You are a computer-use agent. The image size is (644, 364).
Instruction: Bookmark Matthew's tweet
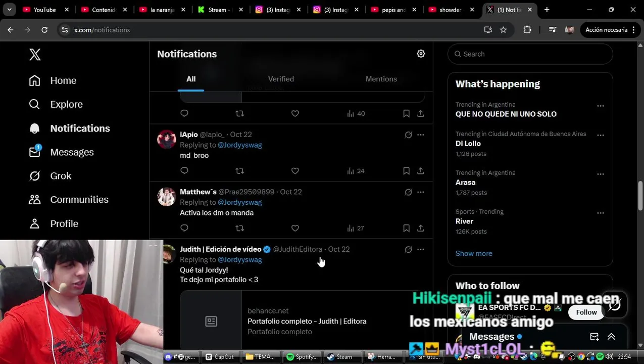(x=406, y=228)
